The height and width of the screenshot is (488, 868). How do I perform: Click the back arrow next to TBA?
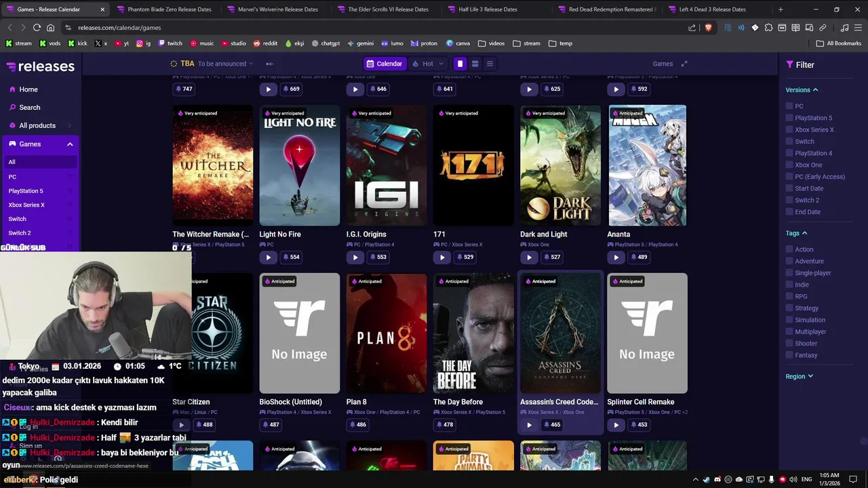[x=269, y=64]
